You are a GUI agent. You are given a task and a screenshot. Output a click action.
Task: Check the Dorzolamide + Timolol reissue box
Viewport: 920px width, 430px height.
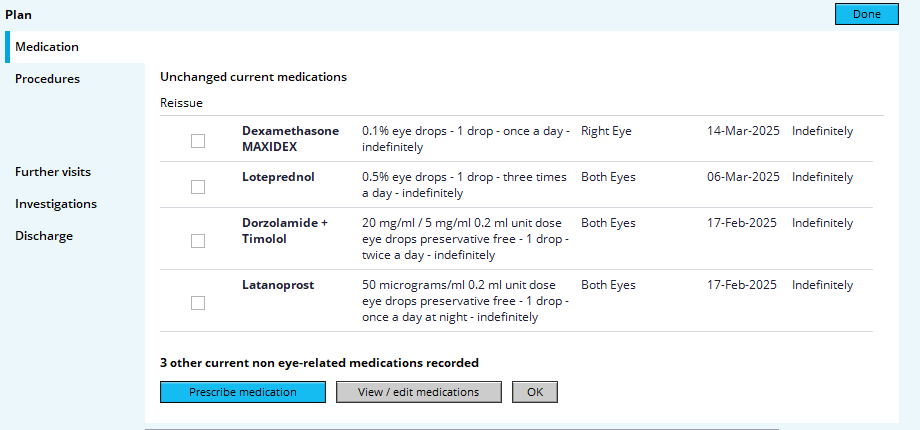198,241
